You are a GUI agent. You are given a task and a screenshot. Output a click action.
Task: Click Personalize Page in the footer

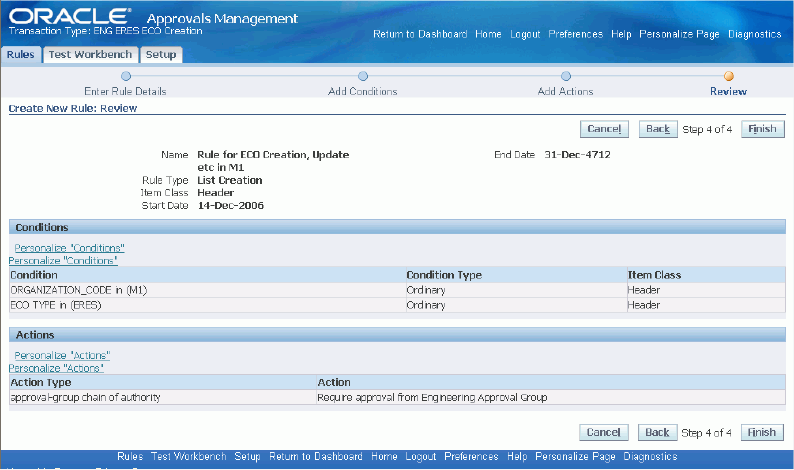tap(575, 456)
